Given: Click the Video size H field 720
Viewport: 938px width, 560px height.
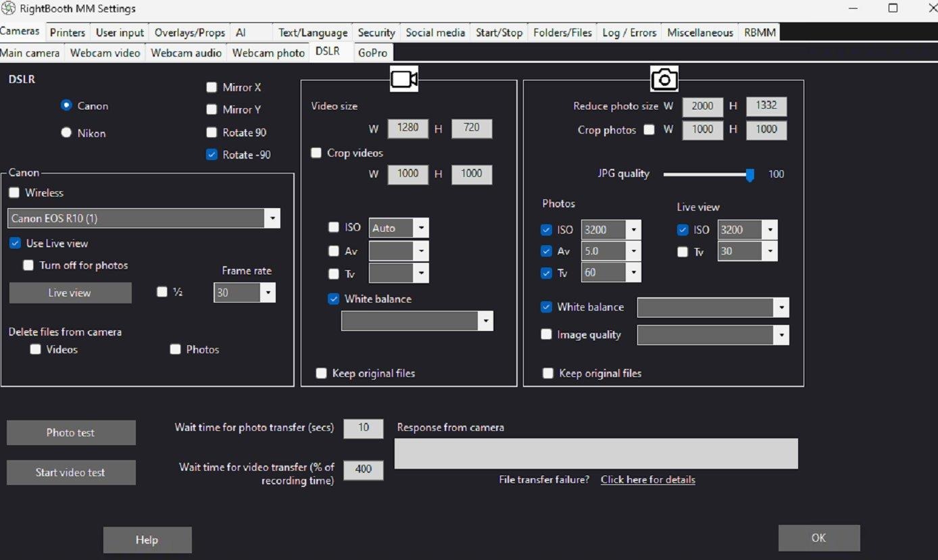Looking at the screenshot, I should pos(472,128).
